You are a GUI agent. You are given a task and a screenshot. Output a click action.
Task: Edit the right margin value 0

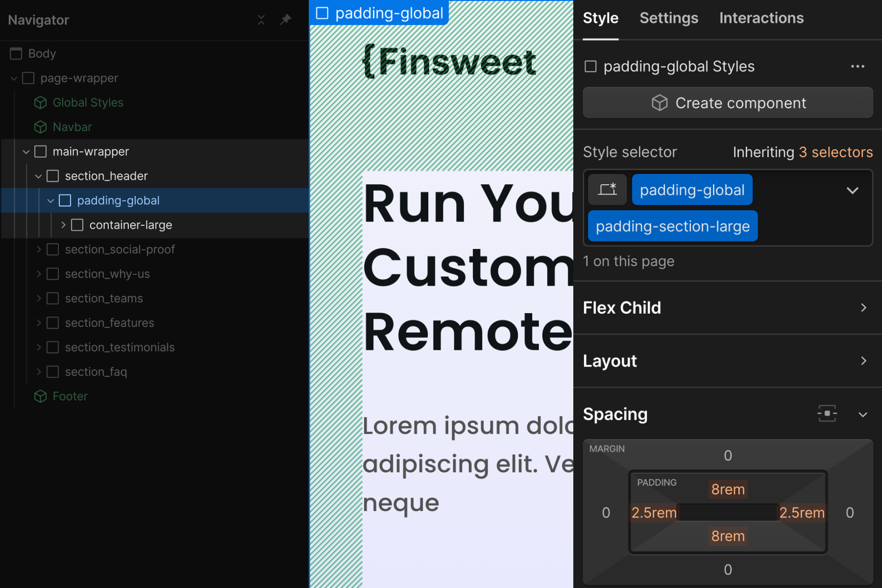[850, 513]
